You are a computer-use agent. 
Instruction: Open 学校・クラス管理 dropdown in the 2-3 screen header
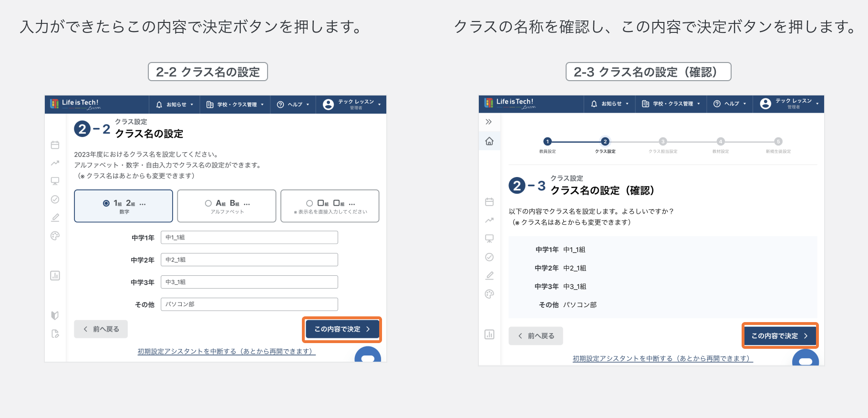point(671,104)
